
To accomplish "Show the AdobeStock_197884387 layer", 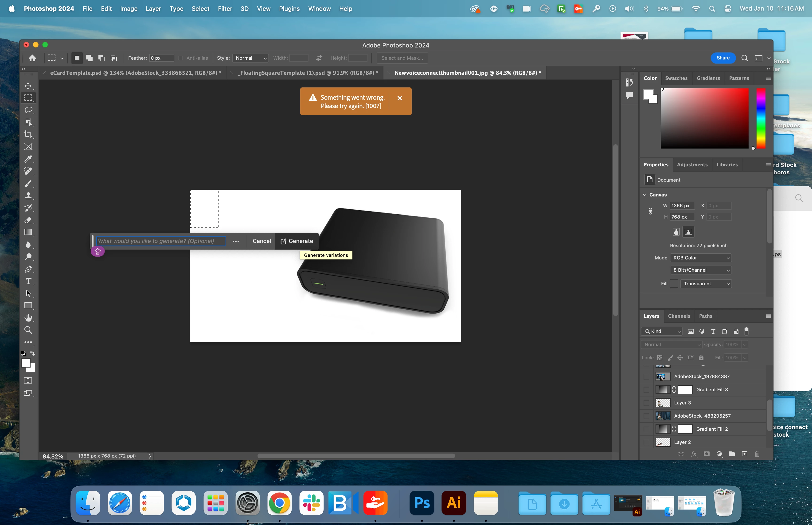I will coord(646,377).
